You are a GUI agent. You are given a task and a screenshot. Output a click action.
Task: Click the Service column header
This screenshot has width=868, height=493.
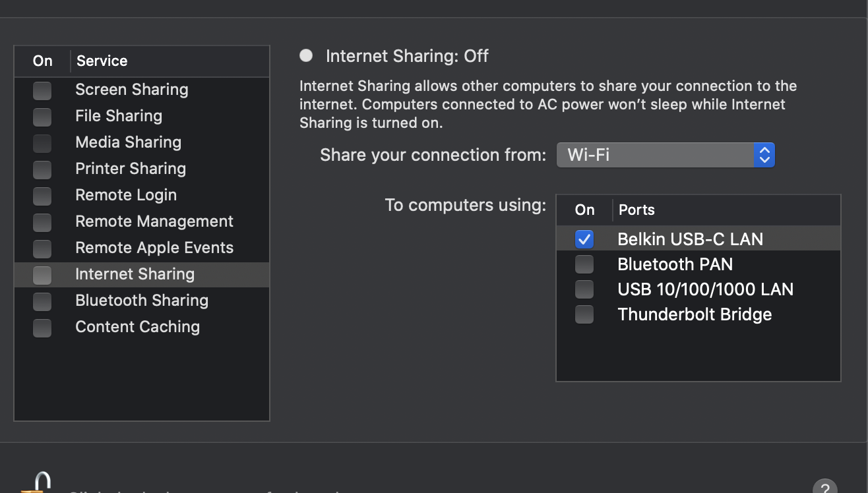pyautogui.click(x=102, y=61)
